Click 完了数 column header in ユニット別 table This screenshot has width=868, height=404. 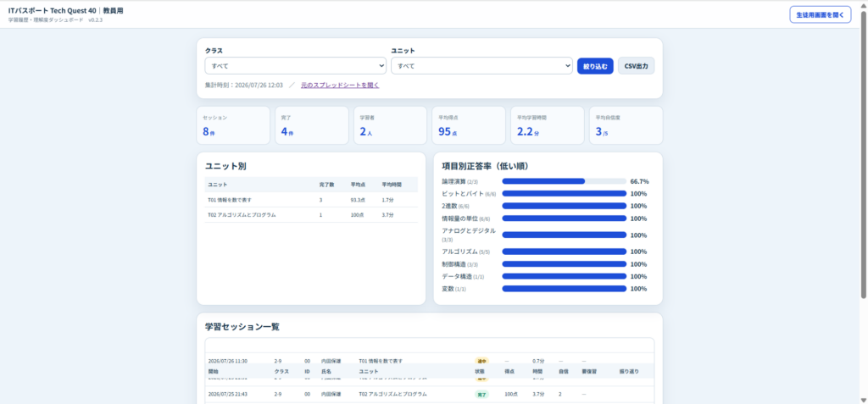[325, 185]
